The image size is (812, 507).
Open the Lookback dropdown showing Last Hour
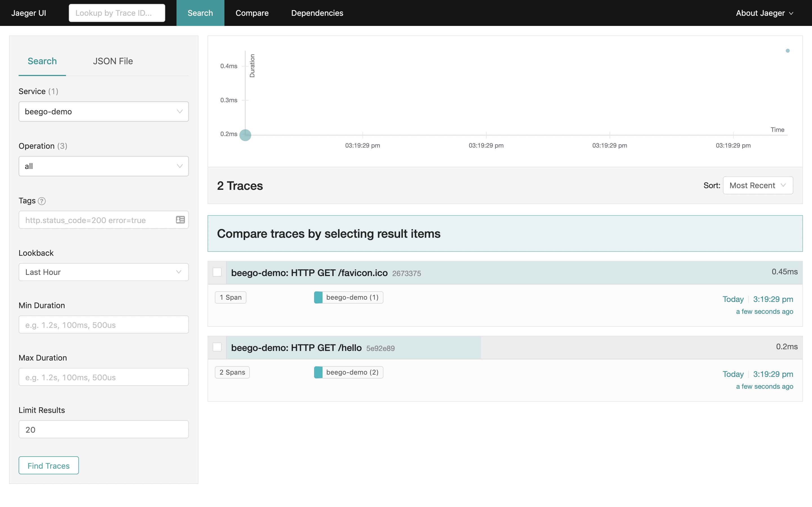click(103, 272)
